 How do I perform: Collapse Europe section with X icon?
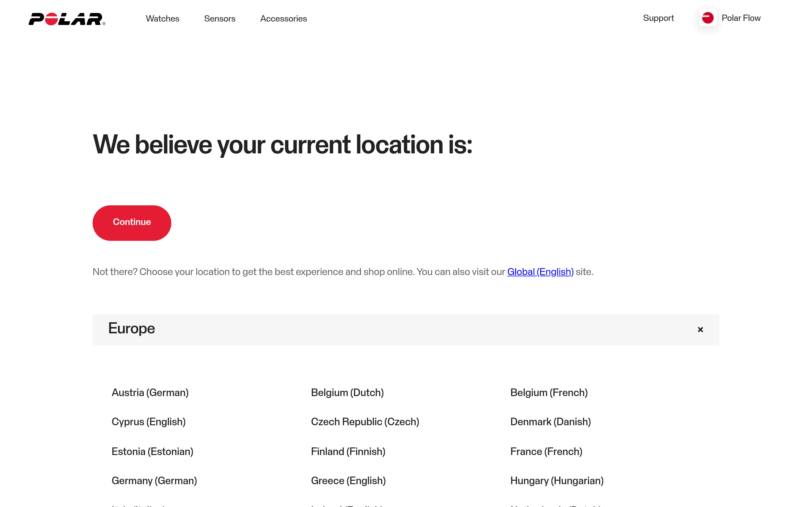700,330
